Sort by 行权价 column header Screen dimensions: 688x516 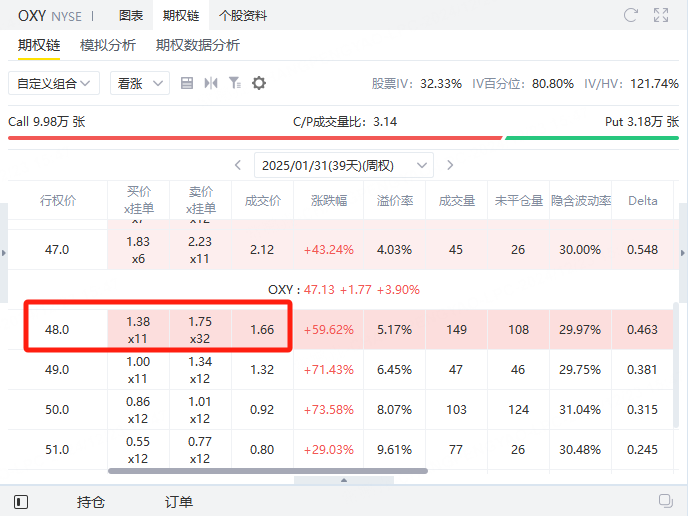tap(58, 201)
